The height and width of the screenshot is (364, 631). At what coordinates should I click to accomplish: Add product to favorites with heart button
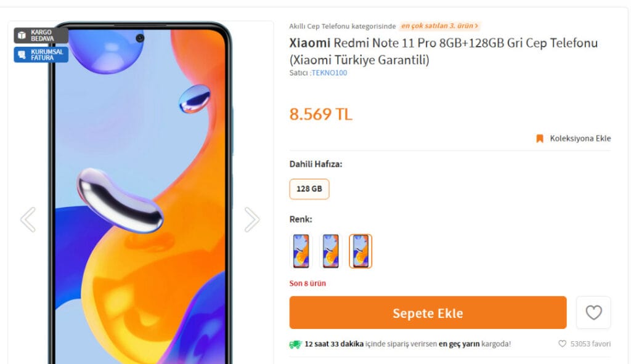coord(593,313)
